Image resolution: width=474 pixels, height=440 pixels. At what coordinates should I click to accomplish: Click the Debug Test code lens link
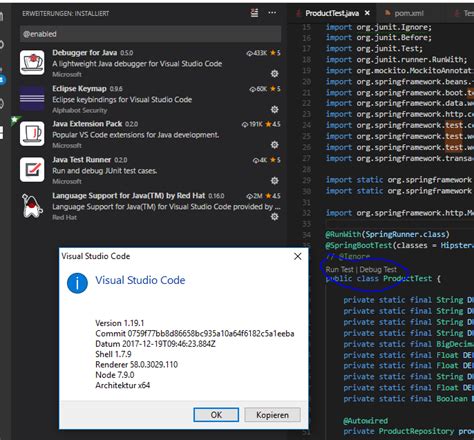pyautogui.click(x=378, y=269)
